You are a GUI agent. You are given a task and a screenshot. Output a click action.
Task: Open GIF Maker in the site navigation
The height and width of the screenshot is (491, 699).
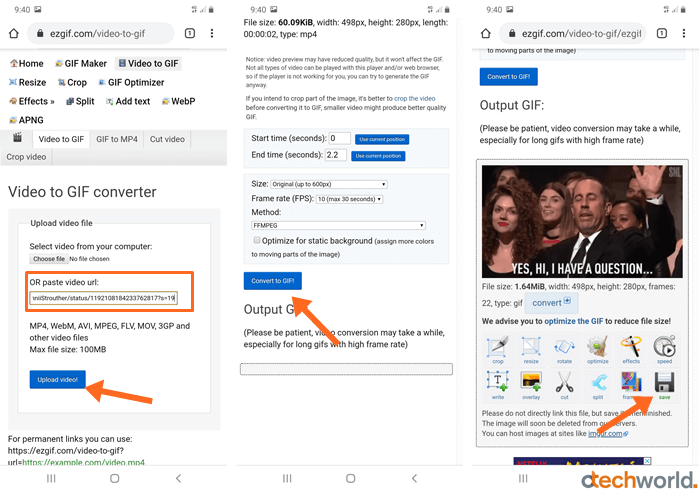(81, 63)
